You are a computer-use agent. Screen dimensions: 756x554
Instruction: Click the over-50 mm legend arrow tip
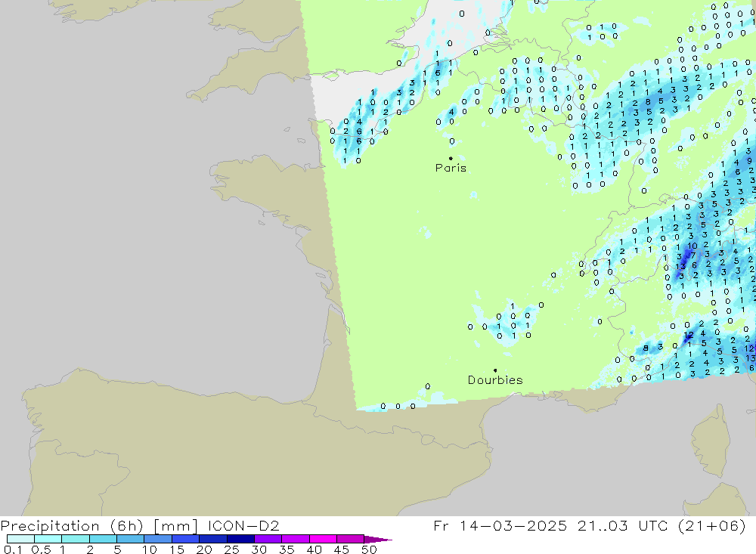[x=378, y=540]
